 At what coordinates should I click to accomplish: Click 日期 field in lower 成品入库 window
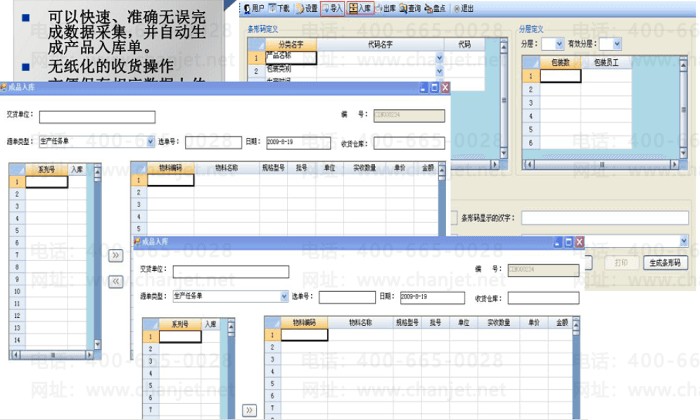433,297
